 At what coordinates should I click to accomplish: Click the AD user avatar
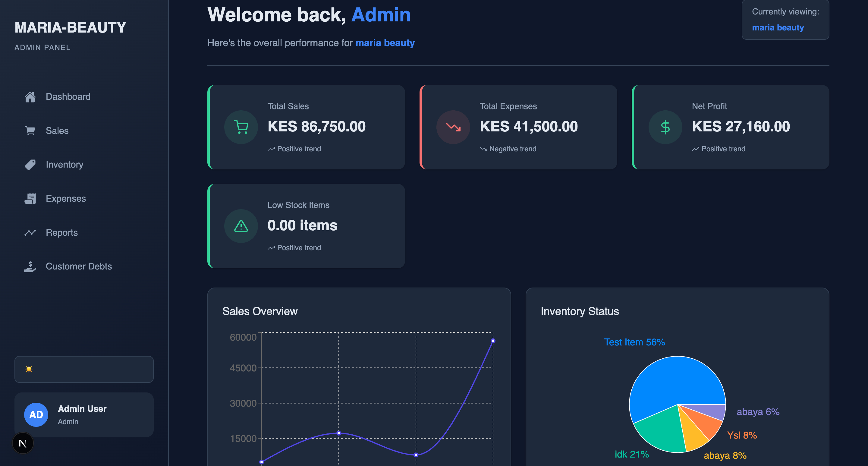pos(36,414)
